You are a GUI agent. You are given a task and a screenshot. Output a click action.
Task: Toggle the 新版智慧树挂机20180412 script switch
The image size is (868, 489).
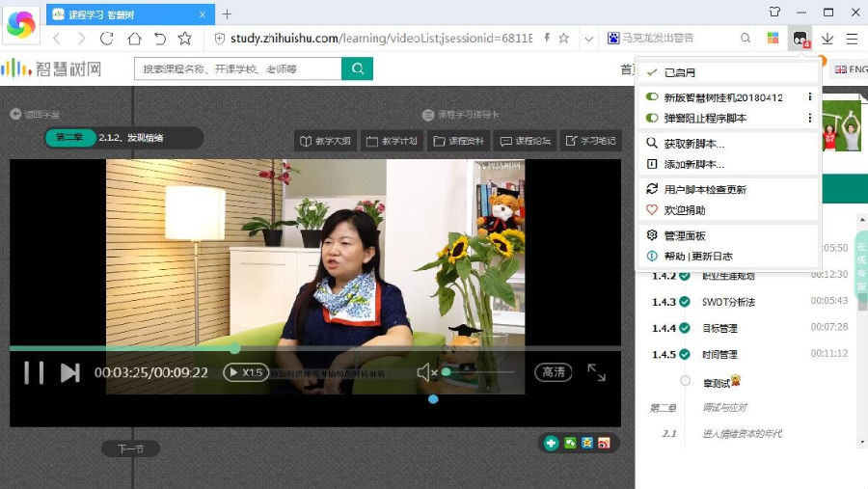[x=653, y=97]
